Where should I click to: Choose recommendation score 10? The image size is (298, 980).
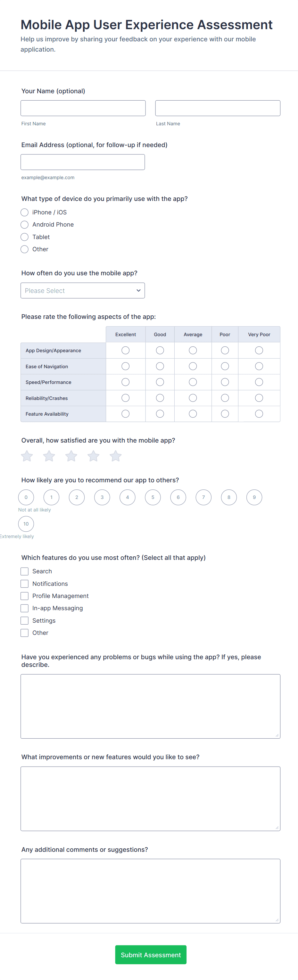click(26, 524)
